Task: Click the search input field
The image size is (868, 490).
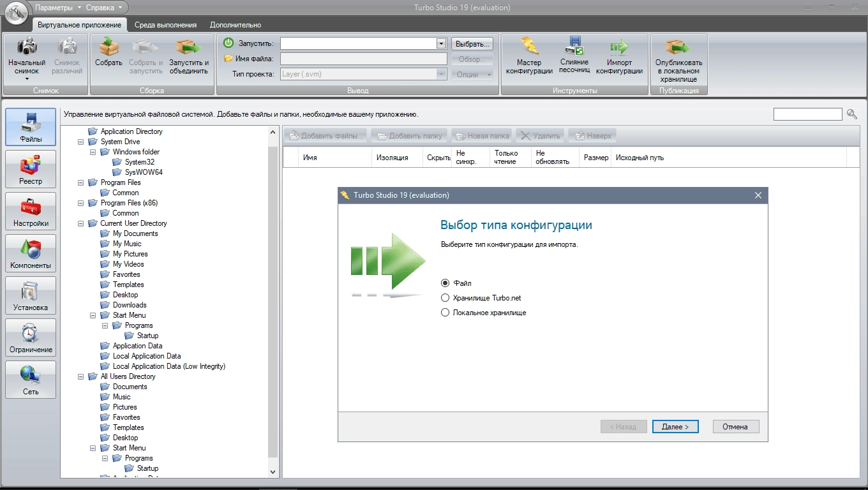Action: click(x=808, y=114)
